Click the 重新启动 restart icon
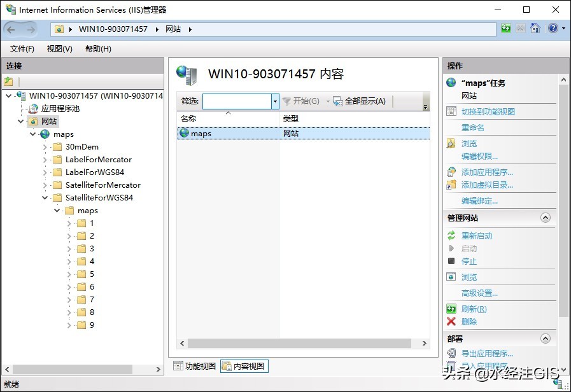The height and width of the screenshot is (392, 571). coord(451,236)
